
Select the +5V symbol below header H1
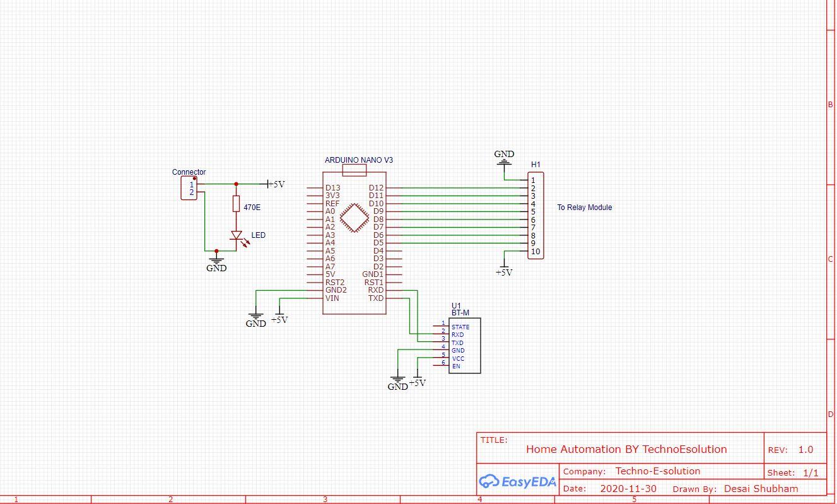[505, 268]
